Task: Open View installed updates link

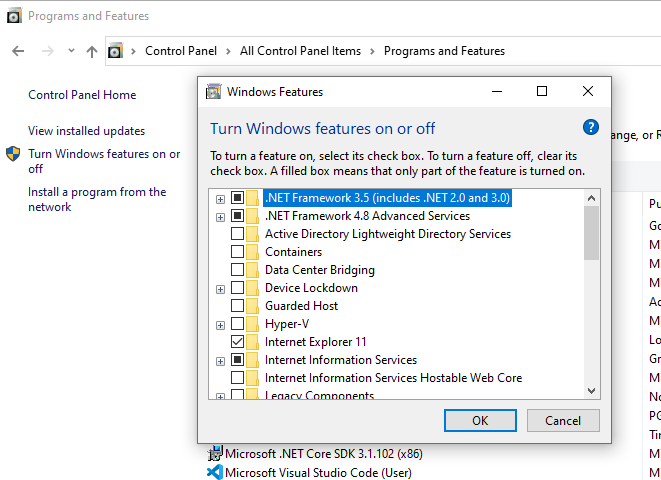Action: pyautogui.click(x=86, y=131)
